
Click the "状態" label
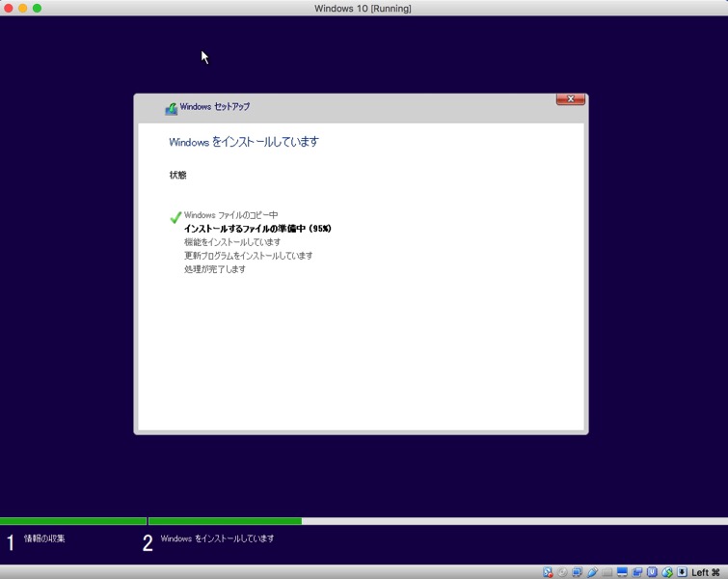click(177, 176)
